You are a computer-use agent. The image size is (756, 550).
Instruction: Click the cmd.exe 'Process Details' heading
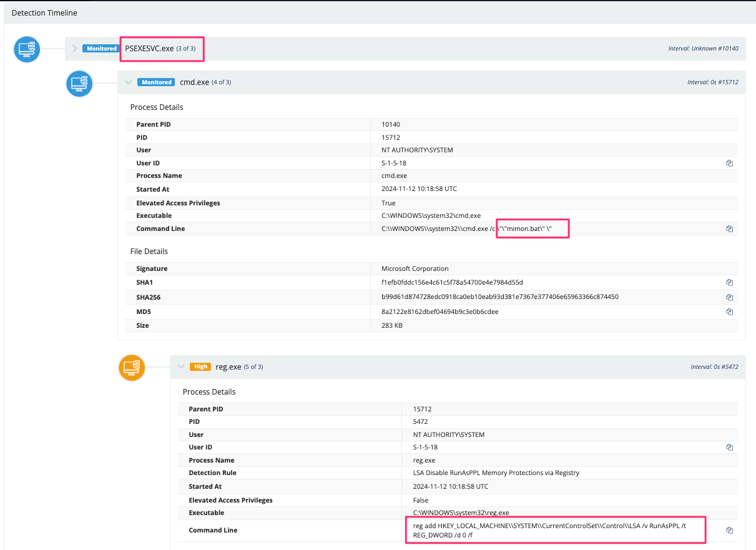(157, 107)
